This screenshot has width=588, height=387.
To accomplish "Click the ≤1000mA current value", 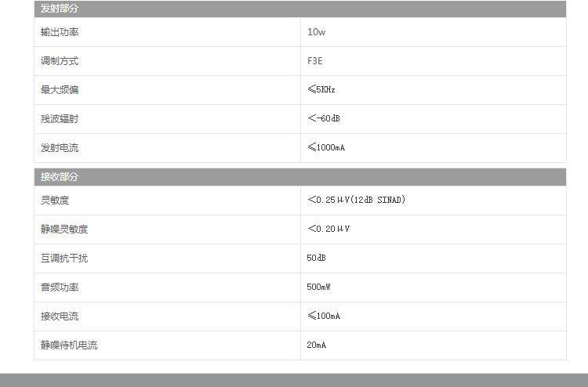I will pyautogui.click(x=326, y=148).
